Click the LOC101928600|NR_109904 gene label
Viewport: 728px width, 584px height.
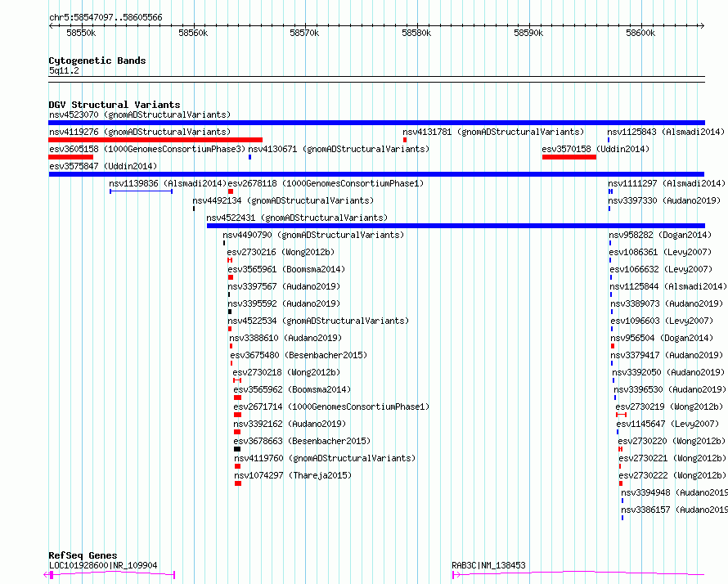click(103, 565)
